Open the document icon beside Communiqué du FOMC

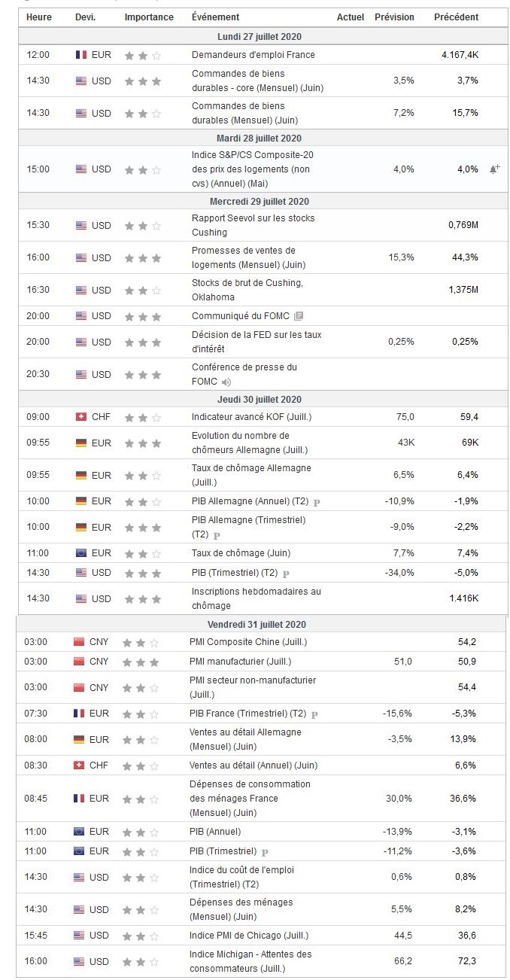point(299,316)
